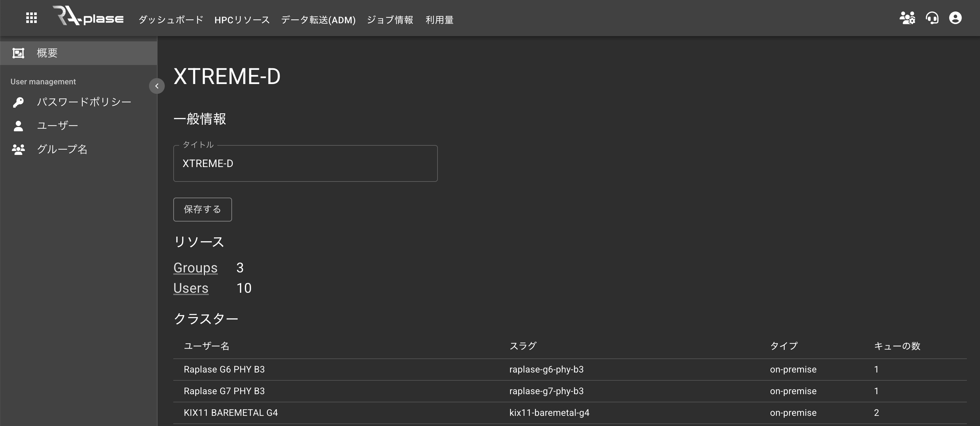Click the User management sidebar label
This screenshot has height=426, width=980.
click(x=43, y=82)
